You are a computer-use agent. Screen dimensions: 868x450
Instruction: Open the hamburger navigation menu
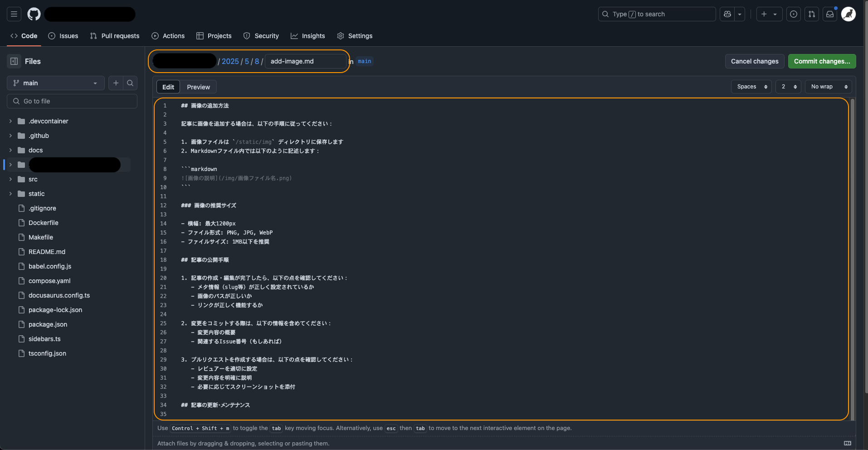tap(14, 14)
